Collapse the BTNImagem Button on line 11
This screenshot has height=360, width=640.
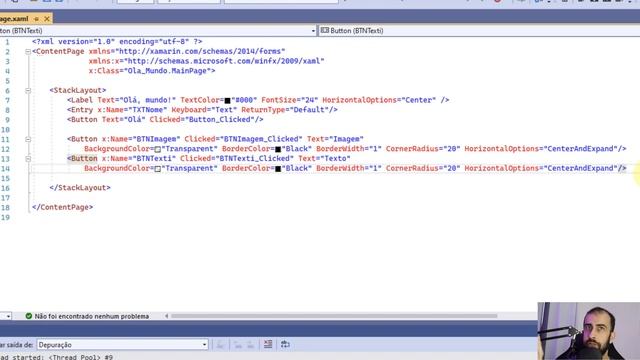[x=28, y=139]
